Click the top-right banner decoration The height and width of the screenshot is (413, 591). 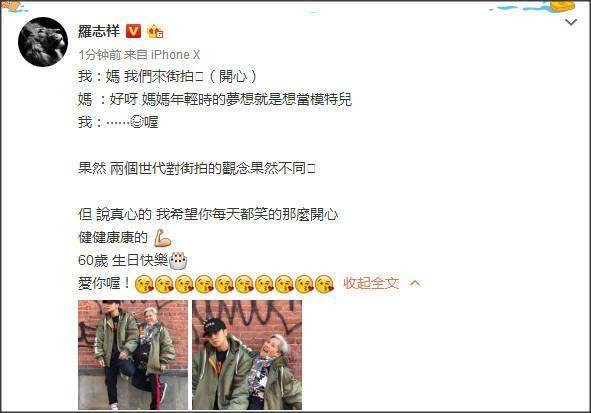pyautogui.click(x=532, y=7)
